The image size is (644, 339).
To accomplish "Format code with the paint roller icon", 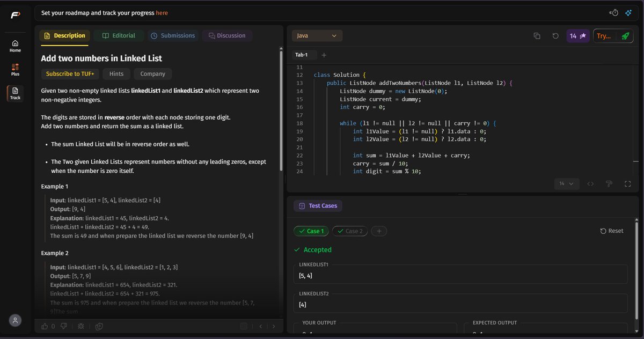I will pos(609,183).
